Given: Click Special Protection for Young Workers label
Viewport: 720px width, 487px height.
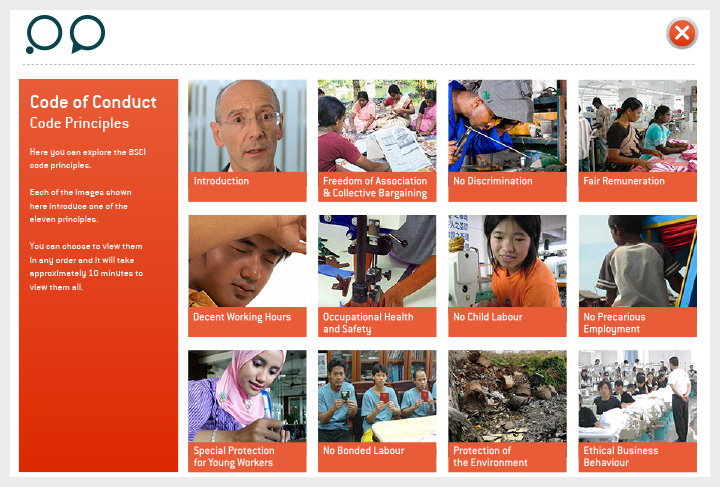Looking at the screenshot, I should tap(234, 456).
